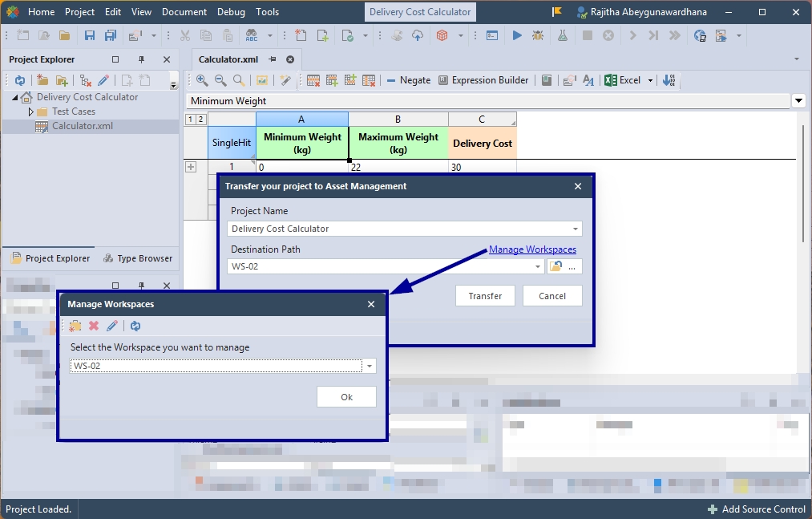Click the red cube package icon

click(442, 35)
